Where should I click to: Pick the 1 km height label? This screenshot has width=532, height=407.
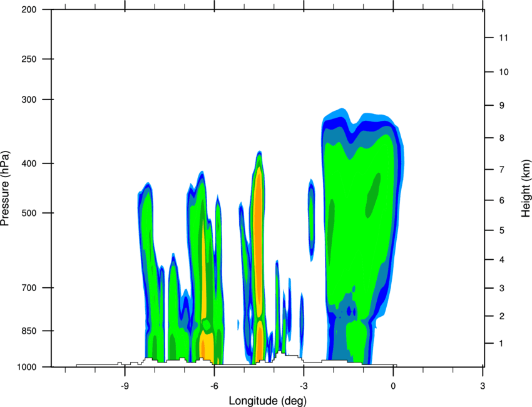501,344
